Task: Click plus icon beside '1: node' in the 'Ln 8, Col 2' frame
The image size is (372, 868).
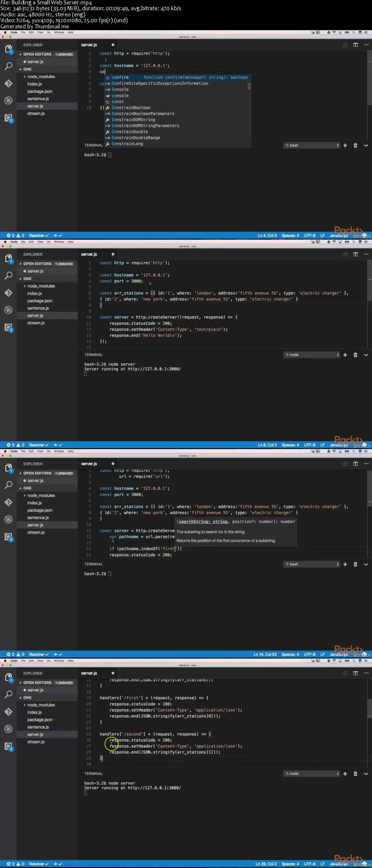Action: click(x=345, y=355)
